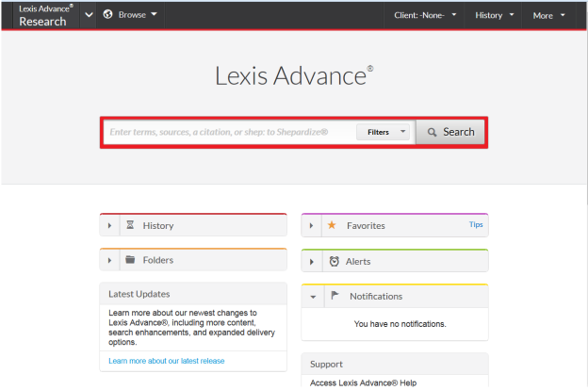The height and width of the screenshot is (390, 588).
Task: Click the History pod title
Action: coord(158,226)
